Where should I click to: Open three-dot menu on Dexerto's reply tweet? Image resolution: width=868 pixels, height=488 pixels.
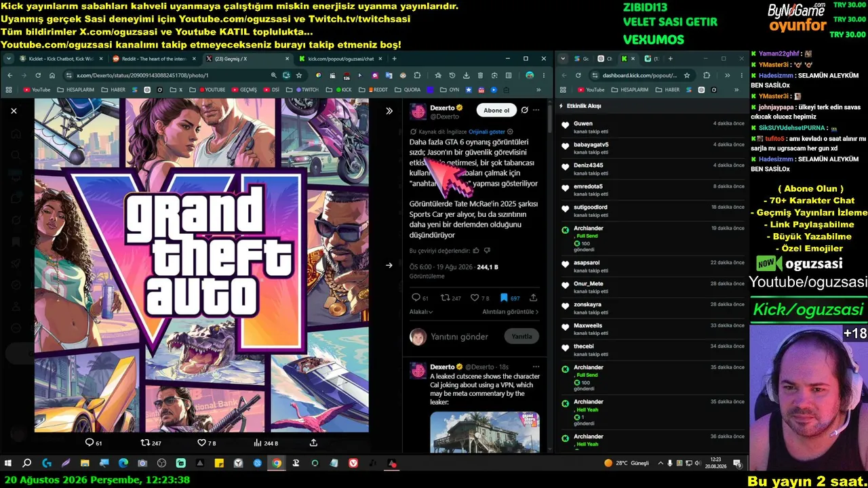click(536, 367)
